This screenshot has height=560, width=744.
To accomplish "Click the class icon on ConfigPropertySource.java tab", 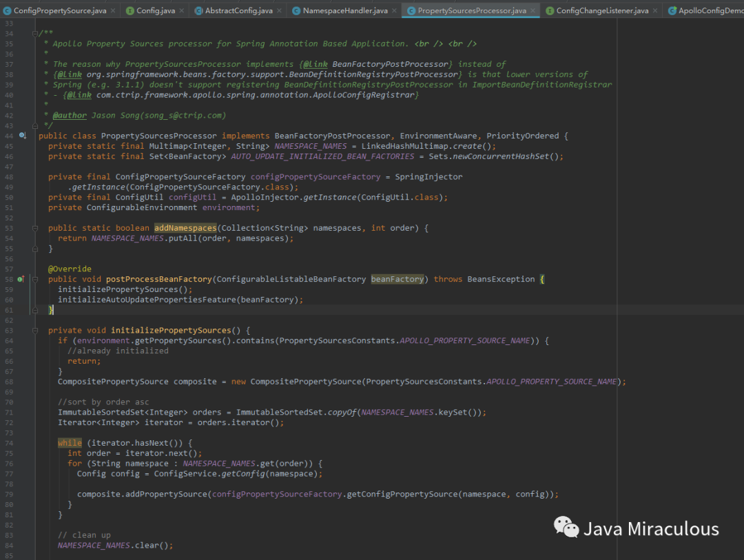I will pyautogui.click(x=7, y=10).
